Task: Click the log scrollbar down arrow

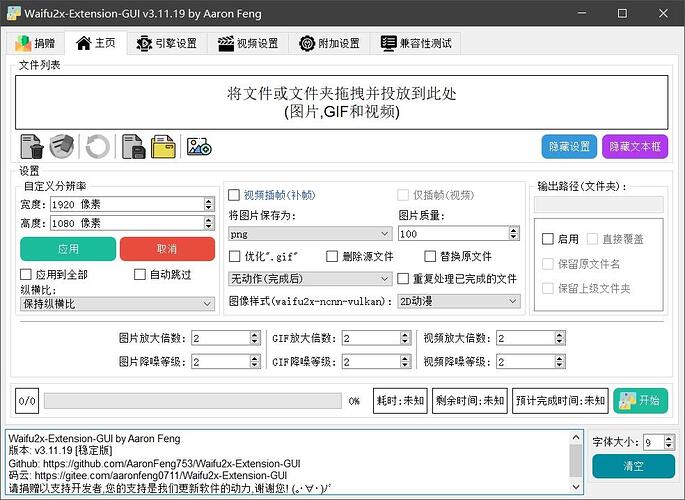Action: tap(576, 486)
